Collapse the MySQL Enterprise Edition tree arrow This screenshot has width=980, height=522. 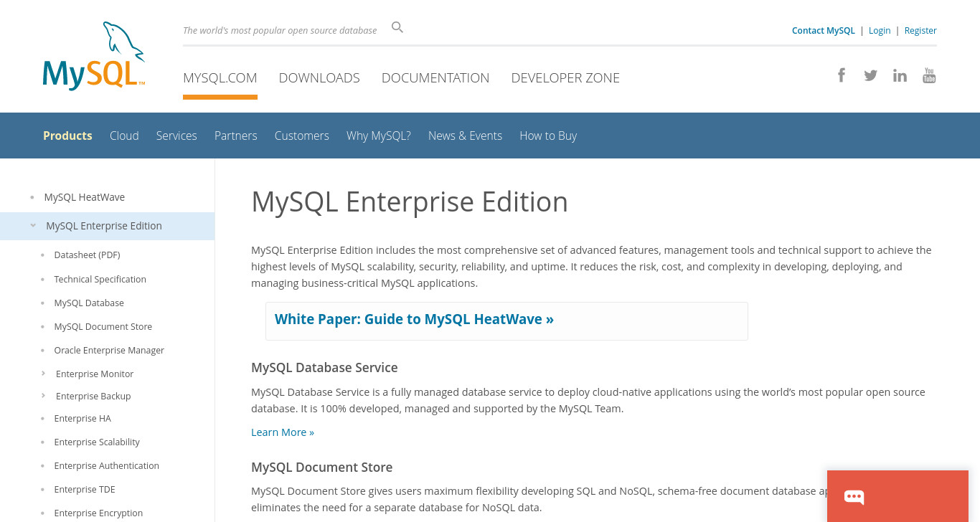tap(33, 225)
